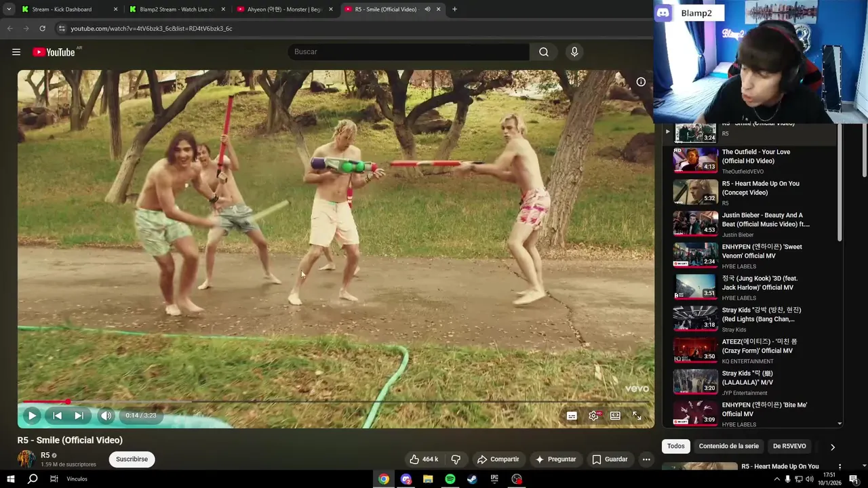Open a new browser tab
The width and height of the screenshot is (868, 488).
pos(454,9)
